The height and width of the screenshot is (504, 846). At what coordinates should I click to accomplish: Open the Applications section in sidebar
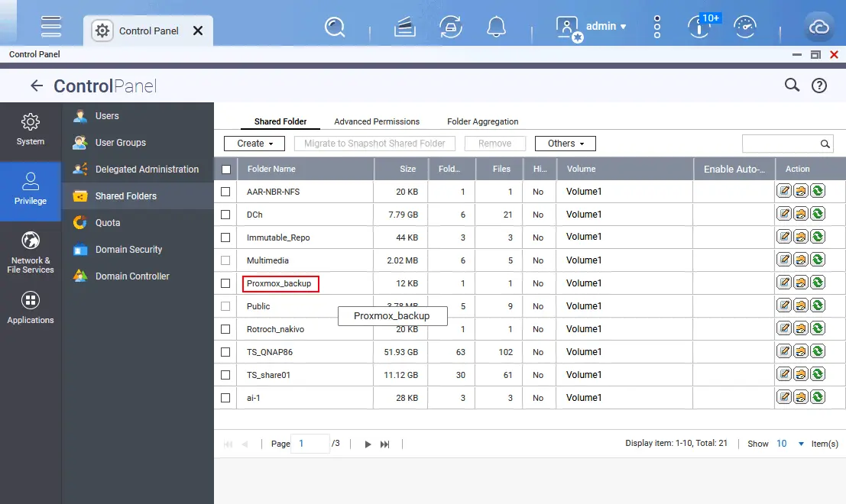pos(31,308)
